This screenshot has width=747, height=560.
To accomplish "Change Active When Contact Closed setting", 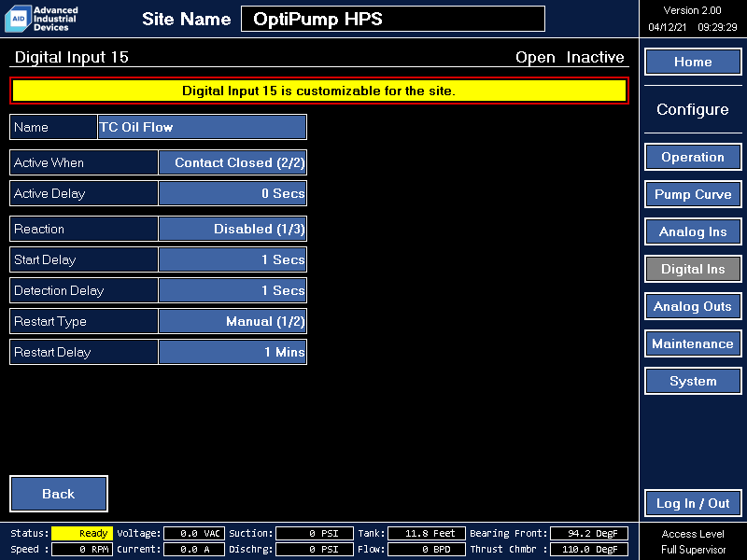I will pos(233,162).
